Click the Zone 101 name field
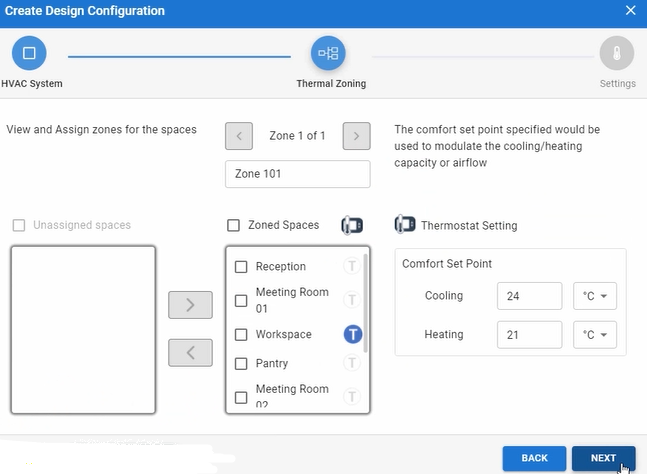The height and width of the screenshot is (474, 647). click(297, 174)
